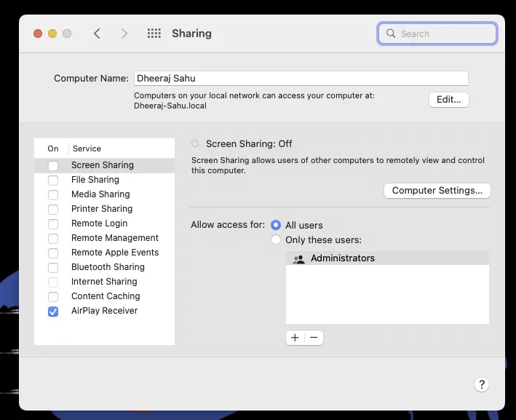This screenshot has height=420, width=516.
Task: Go back with the left chevron
Action: pyautogui.click(x=97, y=33)
